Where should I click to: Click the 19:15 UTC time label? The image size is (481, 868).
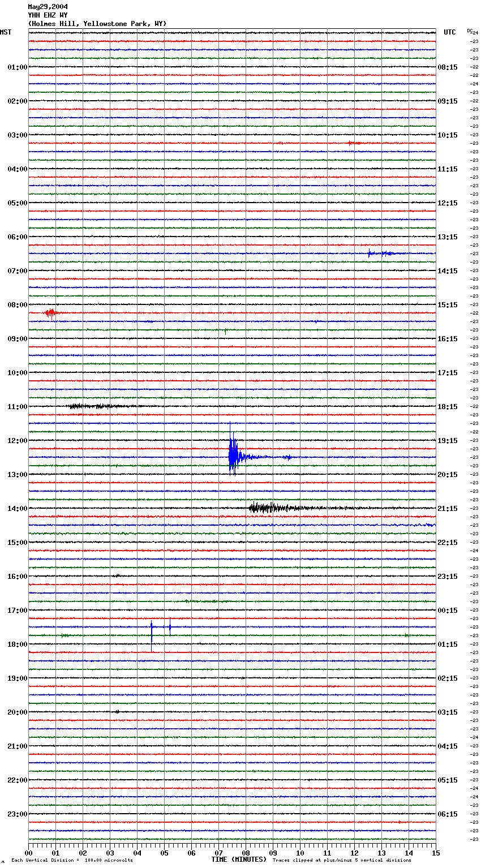coord(448,441)
